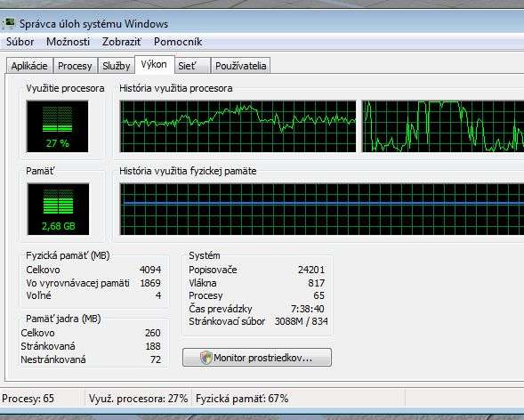Switch to the Používatelia tab
Screen dimensions: 524x420
[x=240, y=66]
